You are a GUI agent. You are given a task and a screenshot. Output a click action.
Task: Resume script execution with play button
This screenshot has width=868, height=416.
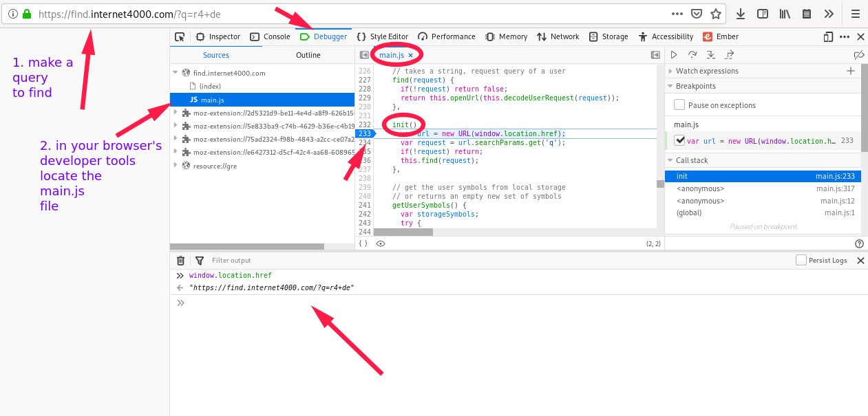point(674,55)
